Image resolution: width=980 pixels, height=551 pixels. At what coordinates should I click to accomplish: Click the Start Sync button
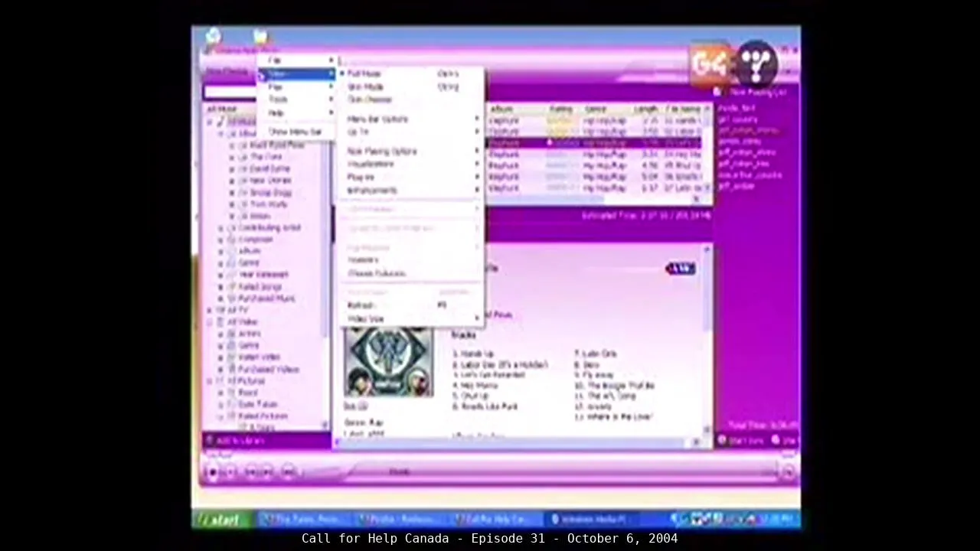[746, 441]
